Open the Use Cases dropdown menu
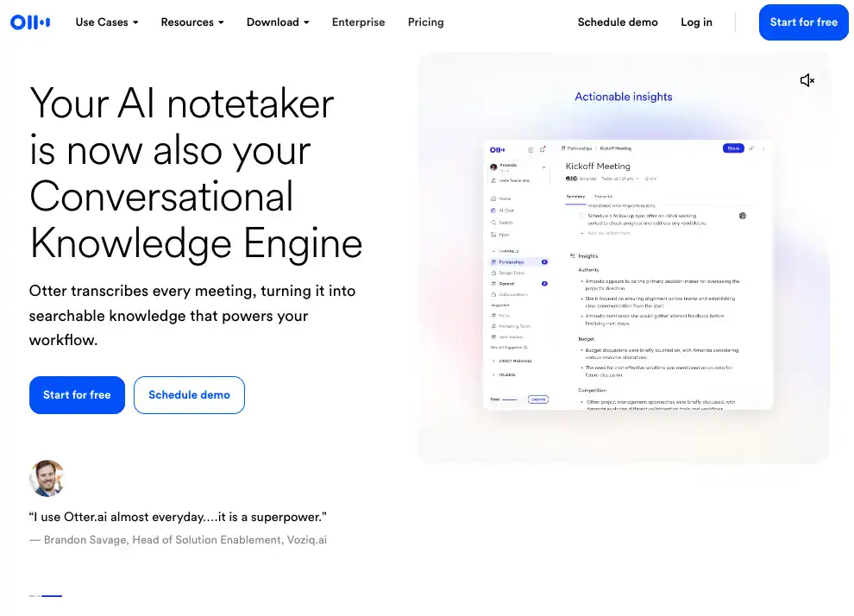The width and height of the screenshot is (854, 616). coord(107,22)
